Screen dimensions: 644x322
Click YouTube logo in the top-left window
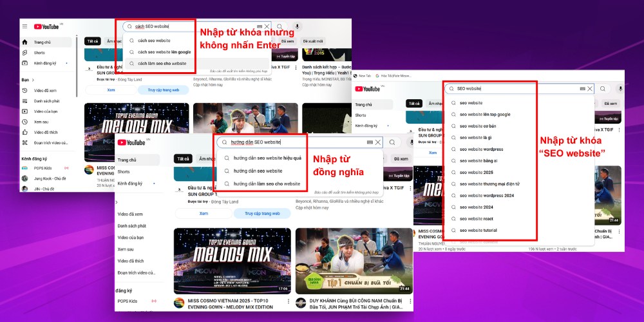click(46, 26)
